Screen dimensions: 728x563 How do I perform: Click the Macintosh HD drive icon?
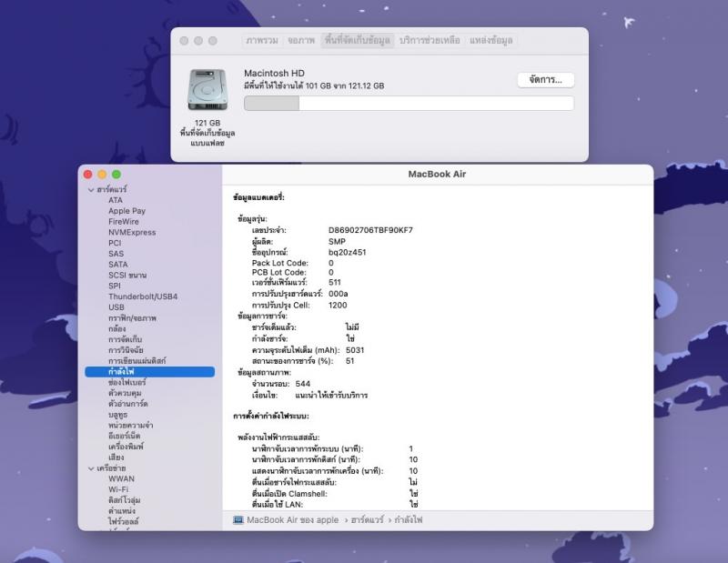pyautogui.click(x=207, y=90)
